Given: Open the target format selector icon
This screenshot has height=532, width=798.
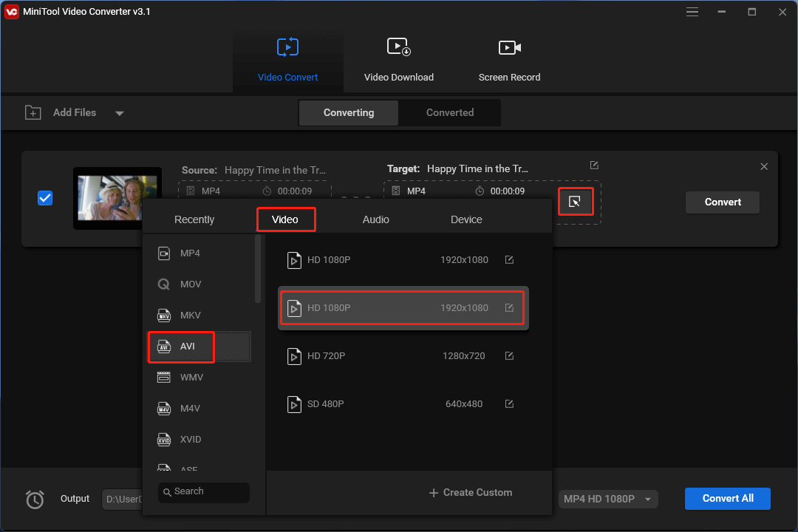Looking at the screenshot, I should (575, 202).
